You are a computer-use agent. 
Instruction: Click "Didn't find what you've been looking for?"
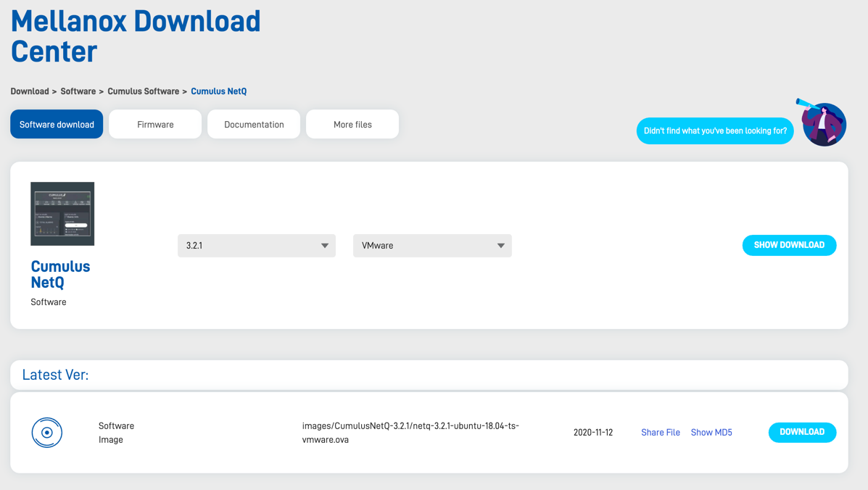tap(715, 131)
